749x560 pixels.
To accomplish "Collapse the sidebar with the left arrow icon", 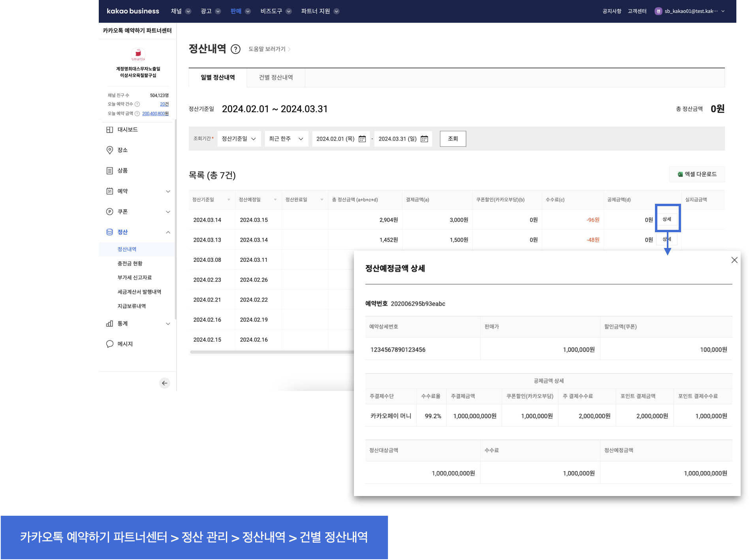I will 165,383.
